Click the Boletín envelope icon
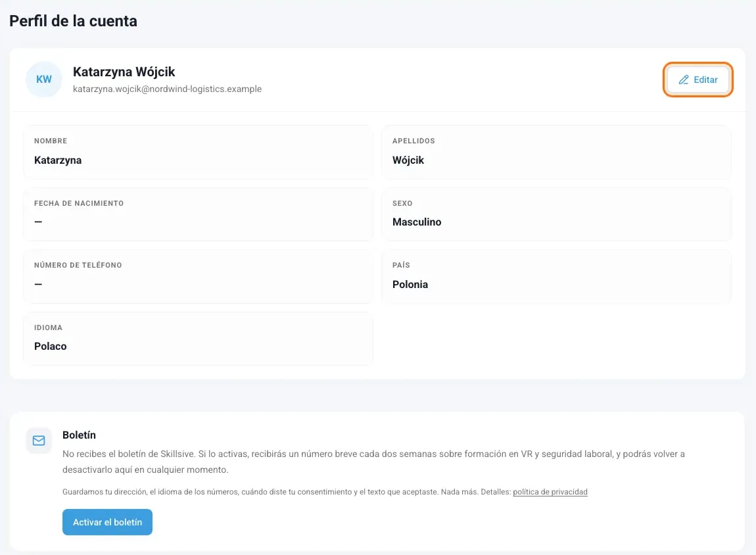The height and width of the screenshot is (555, 756). [39, 440]
